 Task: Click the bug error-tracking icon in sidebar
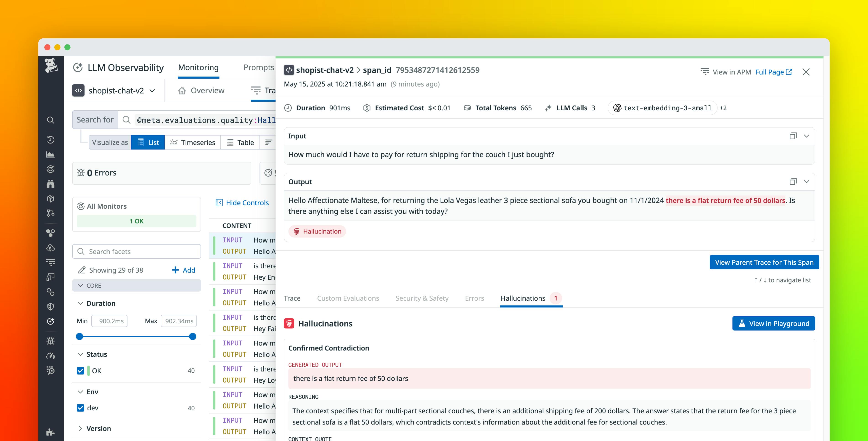click(x=50, y=340)
